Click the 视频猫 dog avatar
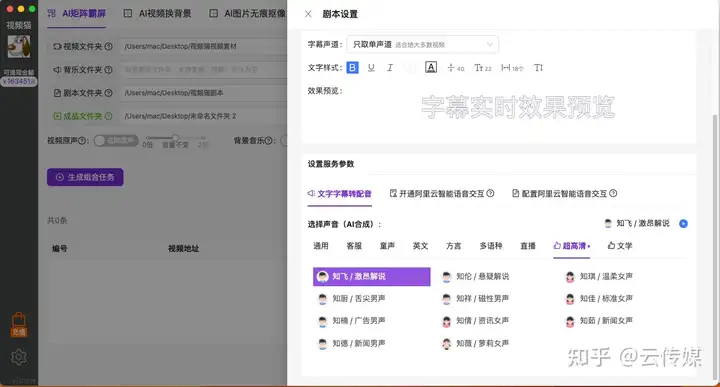This screenshot has width=720, height=387. [19, 47]
